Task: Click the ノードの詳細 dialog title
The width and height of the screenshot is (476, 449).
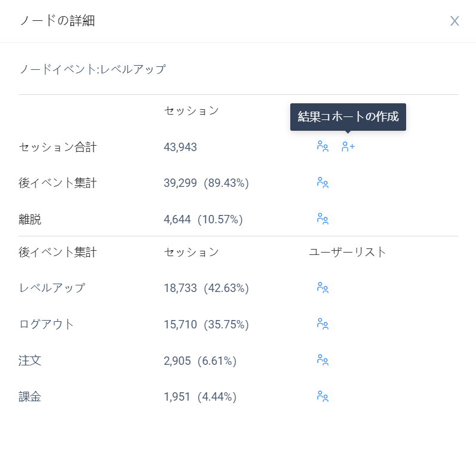Action: [x=57, y=21]
